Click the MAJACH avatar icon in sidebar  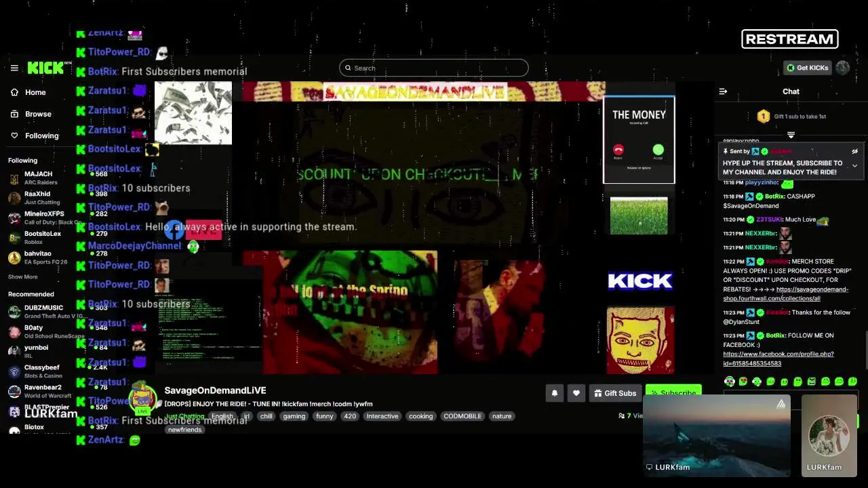(14, 178)
